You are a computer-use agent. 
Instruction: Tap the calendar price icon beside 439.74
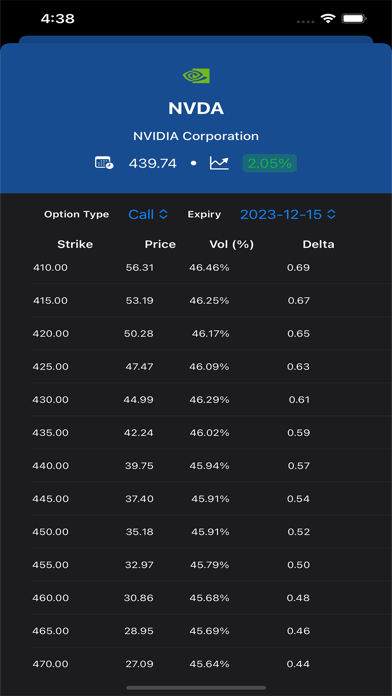104,163
